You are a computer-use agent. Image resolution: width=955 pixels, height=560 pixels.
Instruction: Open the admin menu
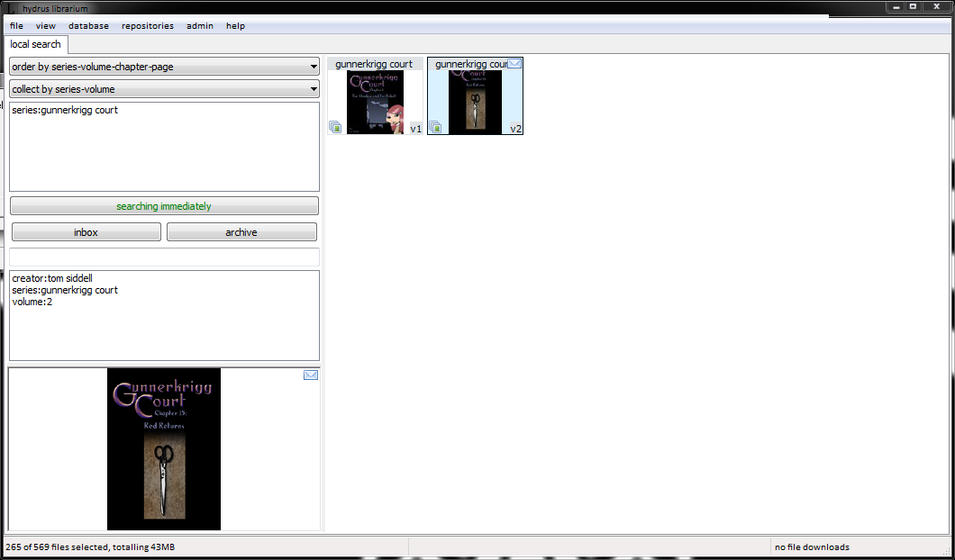coord(200,26)
